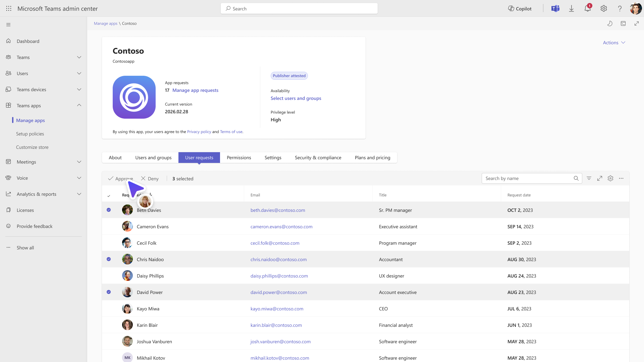Image resolution: width=644 pixels, height=362 pixels.
Task: Select the Cecil Folk row
Action: point(366,243)
